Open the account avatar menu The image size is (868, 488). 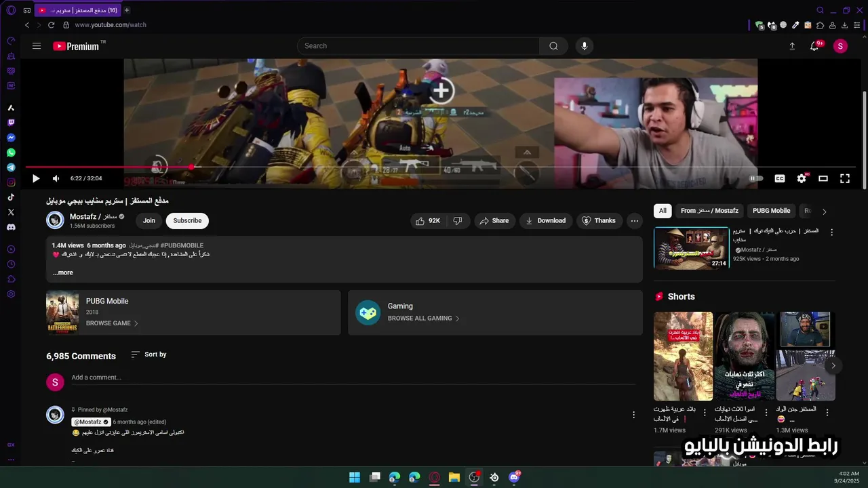pos(840,46)
